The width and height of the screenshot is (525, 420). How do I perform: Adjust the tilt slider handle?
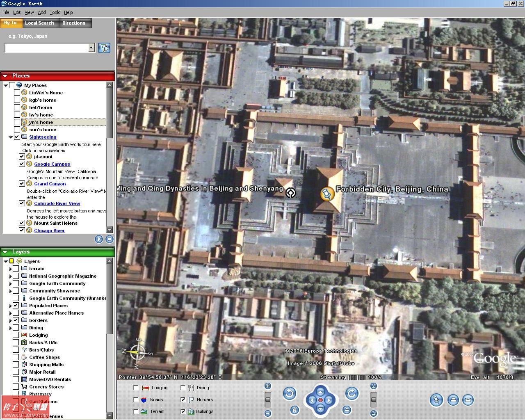[373, 399]
